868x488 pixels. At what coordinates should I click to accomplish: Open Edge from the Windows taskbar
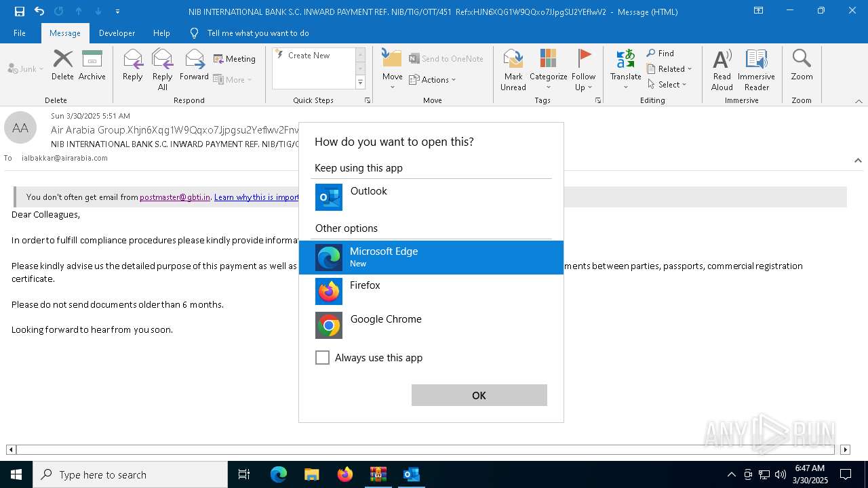[x=279, y=474]
